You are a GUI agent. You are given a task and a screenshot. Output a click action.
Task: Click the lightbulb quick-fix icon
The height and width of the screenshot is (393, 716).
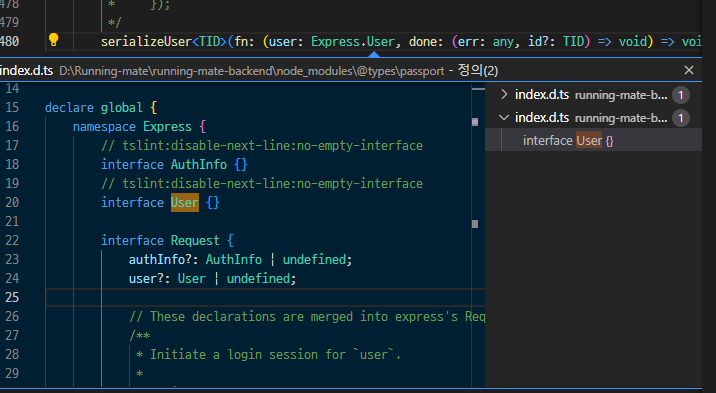pos(53,40)
